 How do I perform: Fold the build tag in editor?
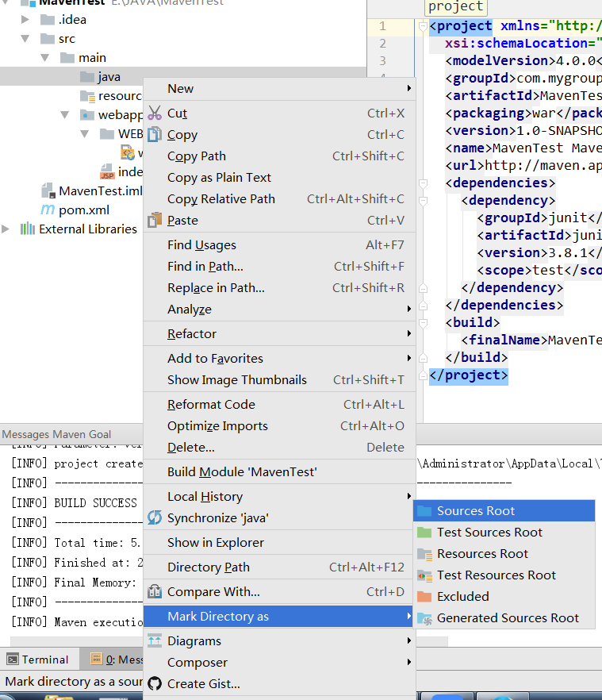point(423,322)
